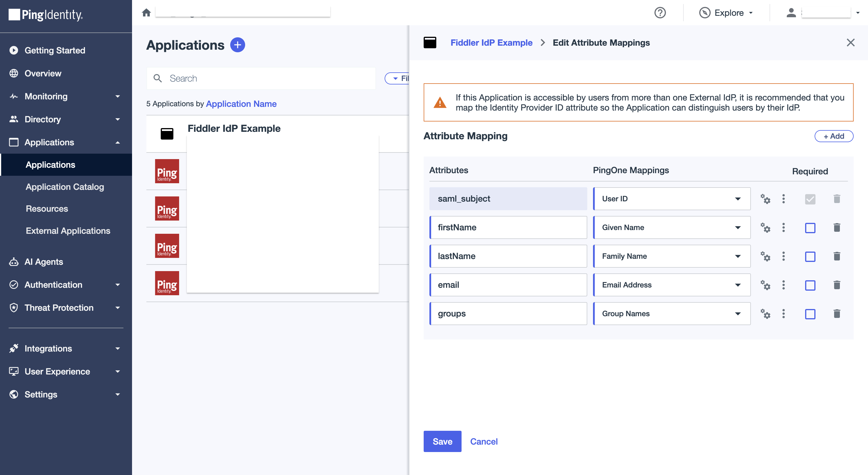Mark lastName as required

click(x=810, y=256)
